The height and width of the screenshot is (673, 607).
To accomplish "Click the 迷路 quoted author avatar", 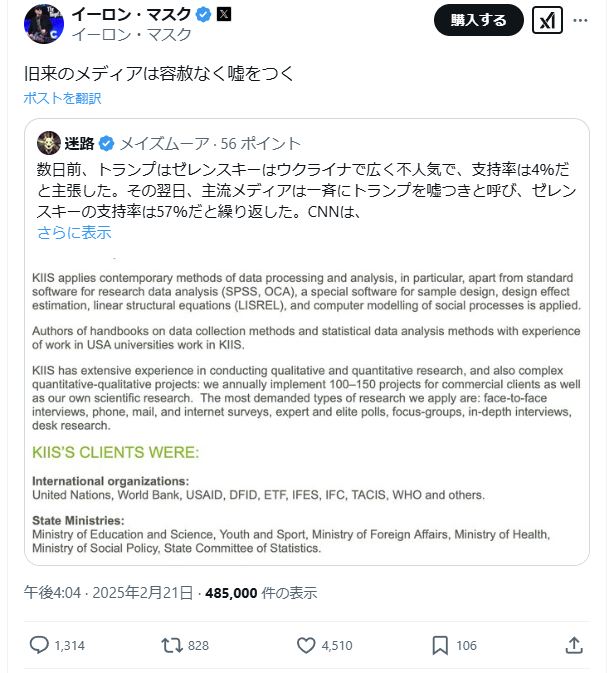I will coord(50,142).
